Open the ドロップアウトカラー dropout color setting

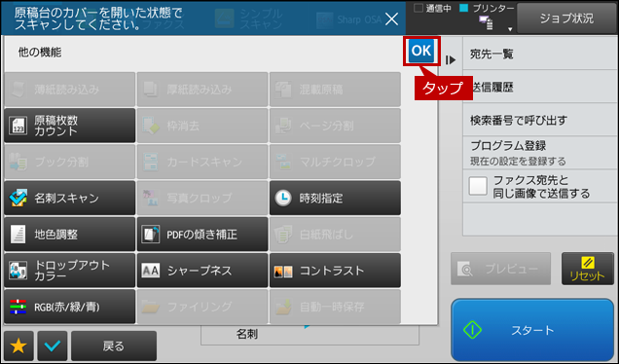click(x=69, y=271)
